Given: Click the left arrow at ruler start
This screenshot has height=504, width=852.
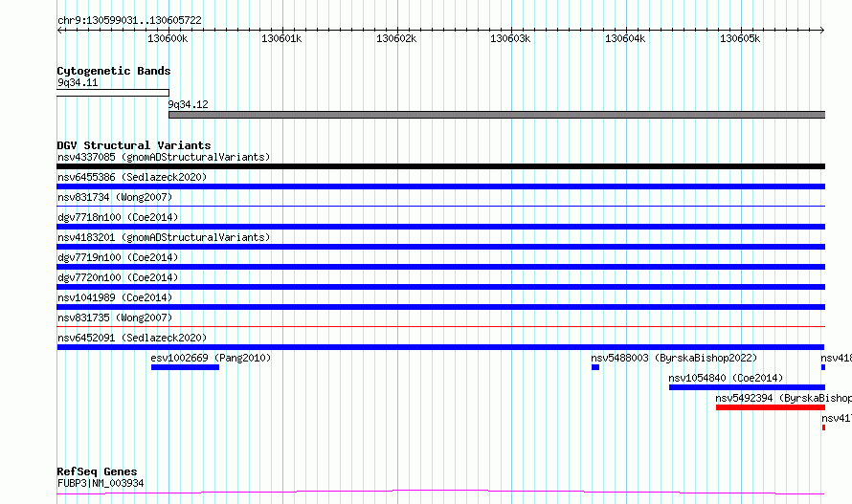Looking at the screenshot, I should point(59,30).
